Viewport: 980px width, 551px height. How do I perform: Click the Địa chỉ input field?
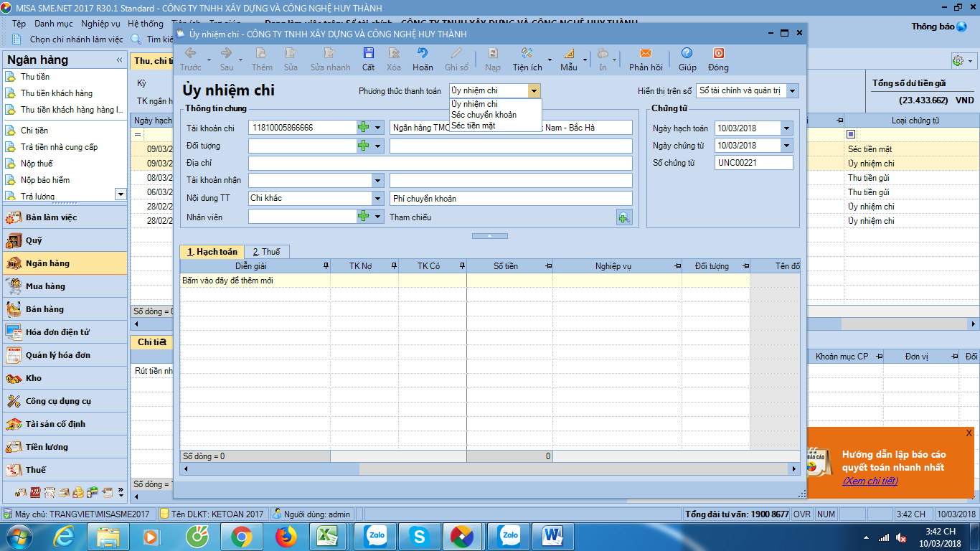click(x=440, y=163)
